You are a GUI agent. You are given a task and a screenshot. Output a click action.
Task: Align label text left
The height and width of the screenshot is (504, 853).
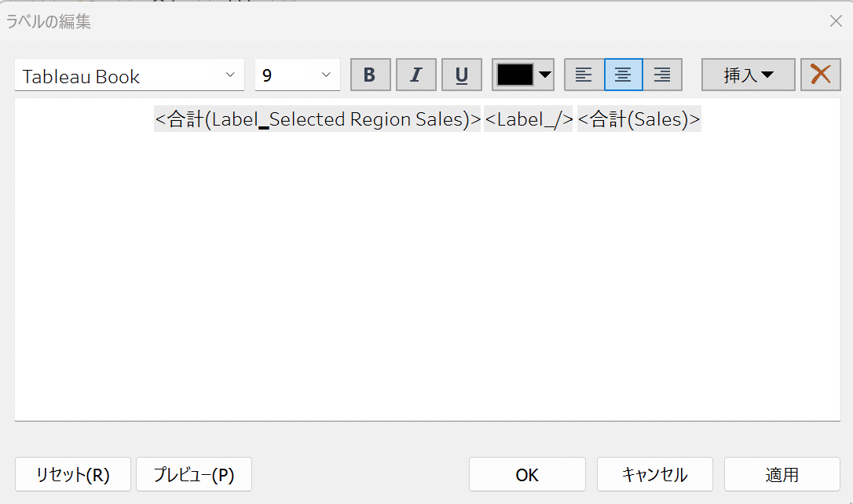584,75
